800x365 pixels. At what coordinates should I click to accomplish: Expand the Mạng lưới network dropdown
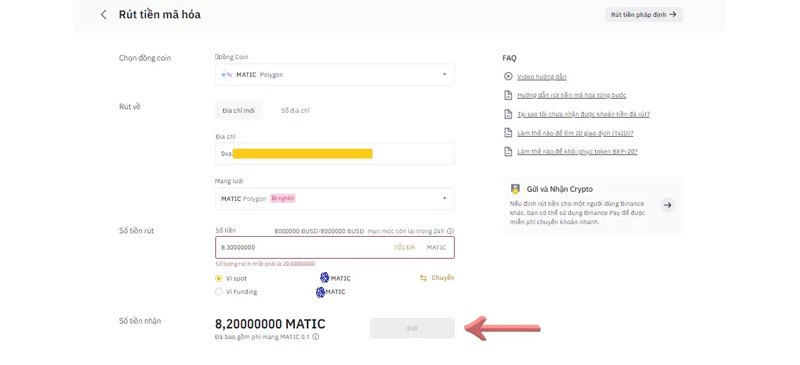(335, 199)
